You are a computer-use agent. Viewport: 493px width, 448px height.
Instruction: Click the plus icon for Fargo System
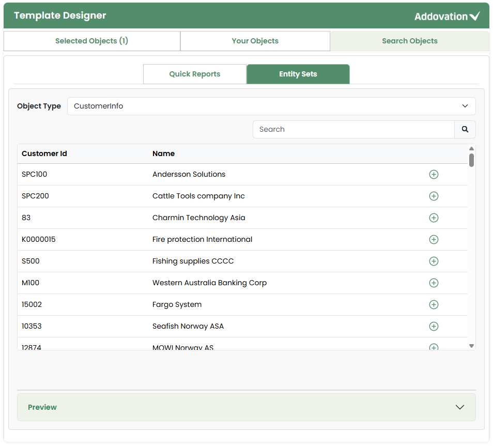coord(434,305)
